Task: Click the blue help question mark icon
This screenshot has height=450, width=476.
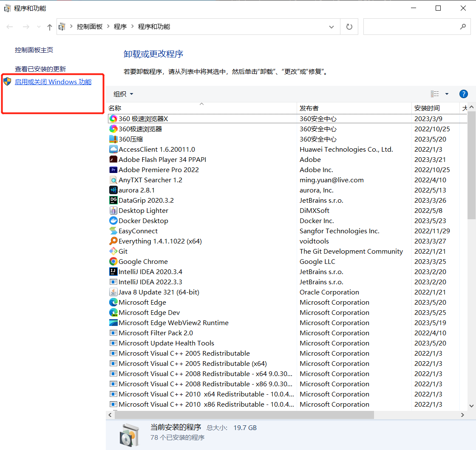Action: (x=463, y=94)
